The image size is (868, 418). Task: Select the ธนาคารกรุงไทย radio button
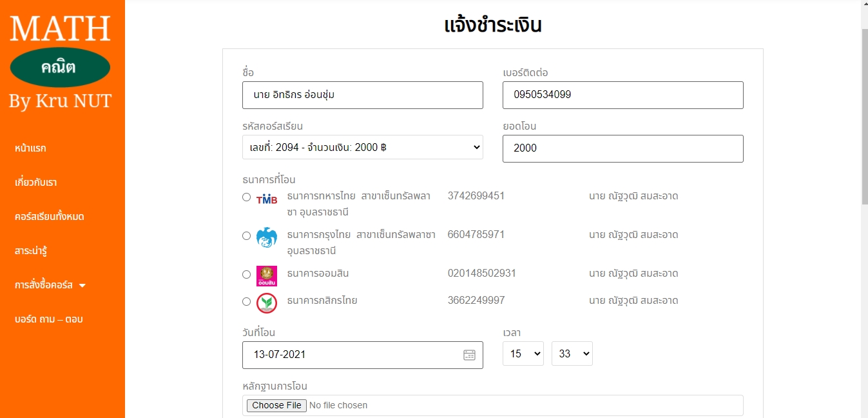[x=246, y=236]
